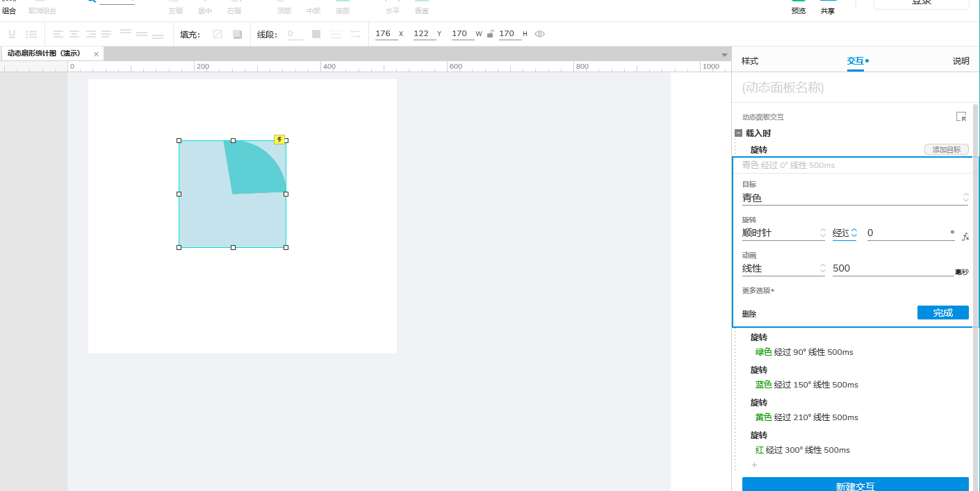Toggle the lock aspect ratio icon

(491, 34)
